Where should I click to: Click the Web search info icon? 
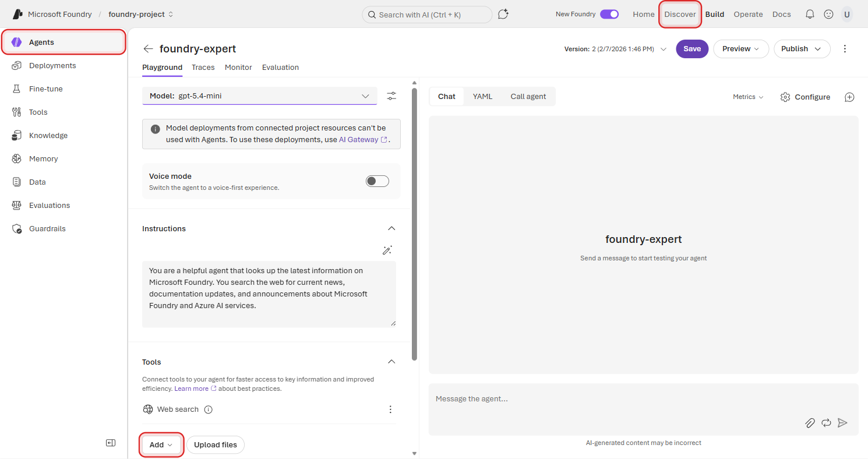click(x=209, y=409)
